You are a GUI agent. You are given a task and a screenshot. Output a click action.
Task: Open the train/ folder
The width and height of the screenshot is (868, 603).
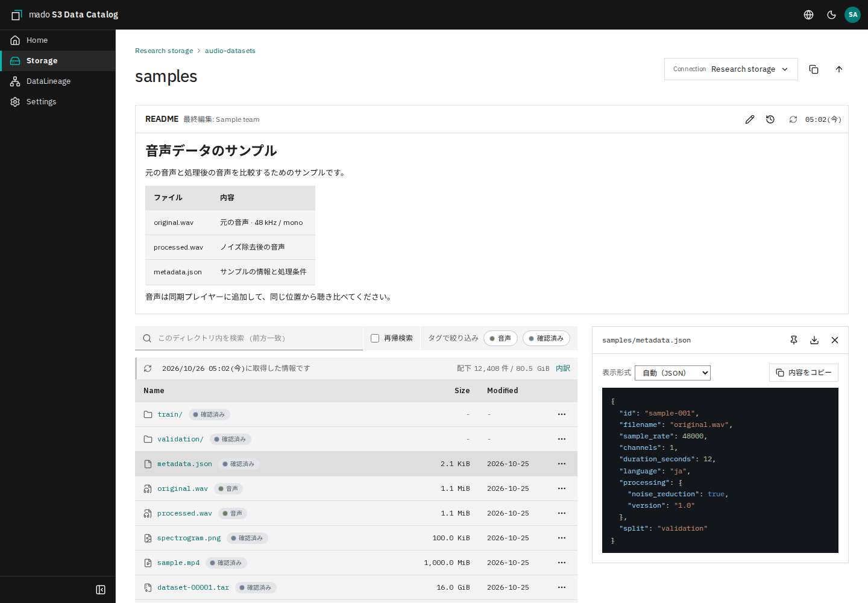tap(170, 414)
